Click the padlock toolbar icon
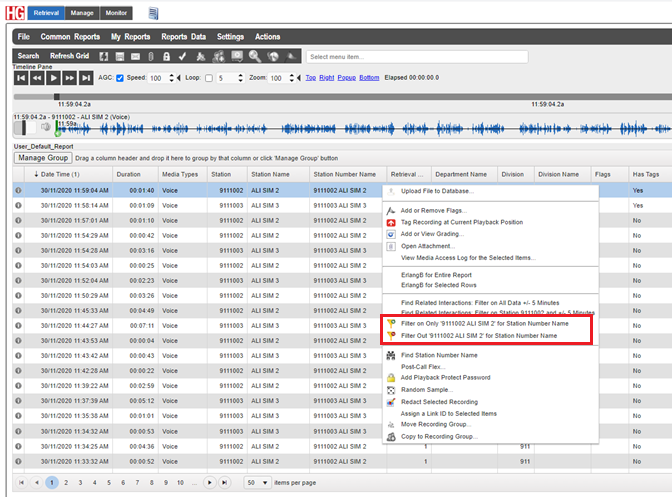Screen dimensions: 672x497 coord(166,56)
